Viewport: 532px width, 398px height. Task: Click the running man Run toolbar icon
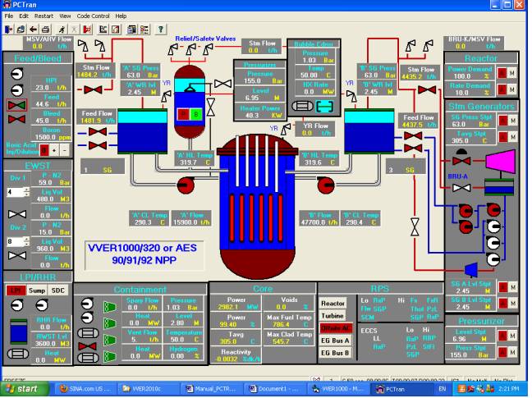[x=62, y=30]
